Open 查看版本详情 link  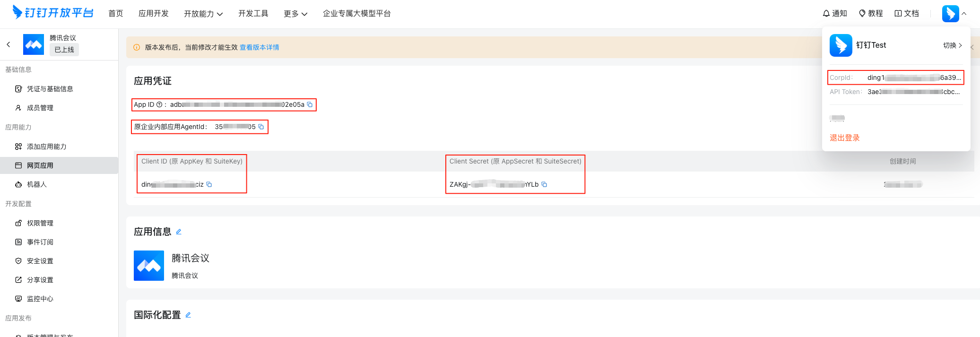click(x=260, y=47)
